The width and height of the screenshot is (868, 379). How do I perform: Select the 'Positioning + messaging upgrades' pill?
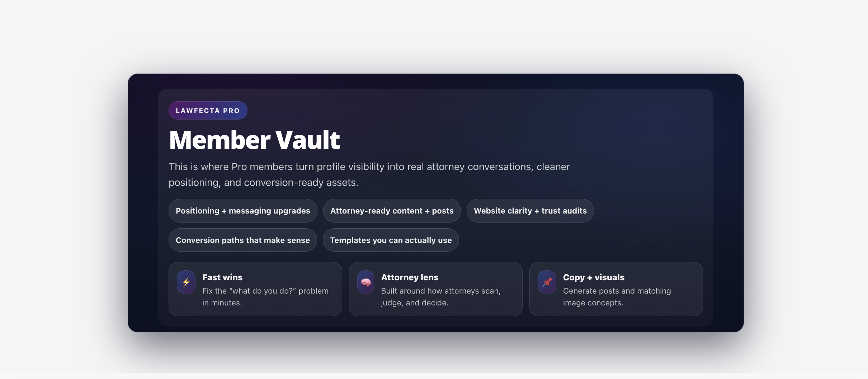point(243,211)
